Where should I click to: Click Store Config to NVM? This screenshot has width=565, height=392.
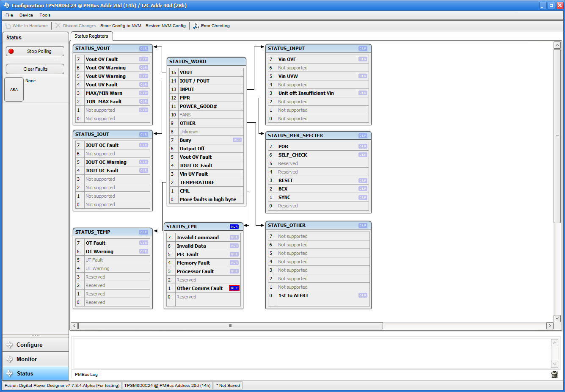pos(121,26)
